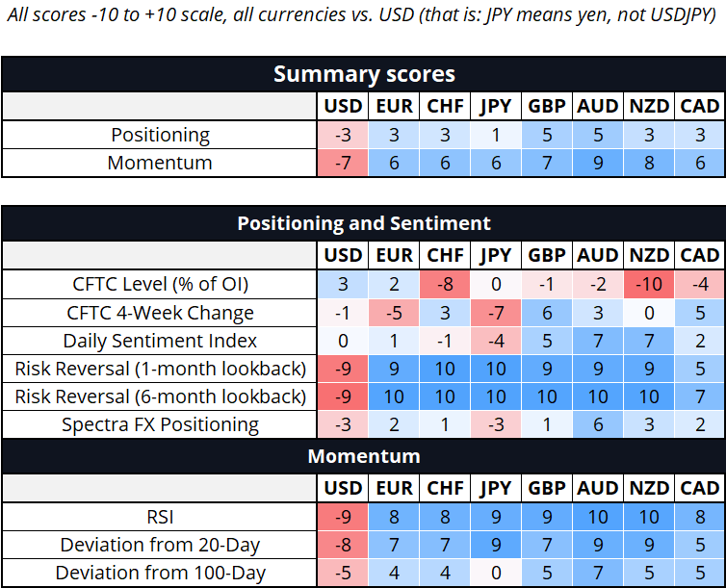Screen dimensions: 726x588
Task: Click Risk Reversal (1-month lookback) label
Action: click(x=161, y=369)
